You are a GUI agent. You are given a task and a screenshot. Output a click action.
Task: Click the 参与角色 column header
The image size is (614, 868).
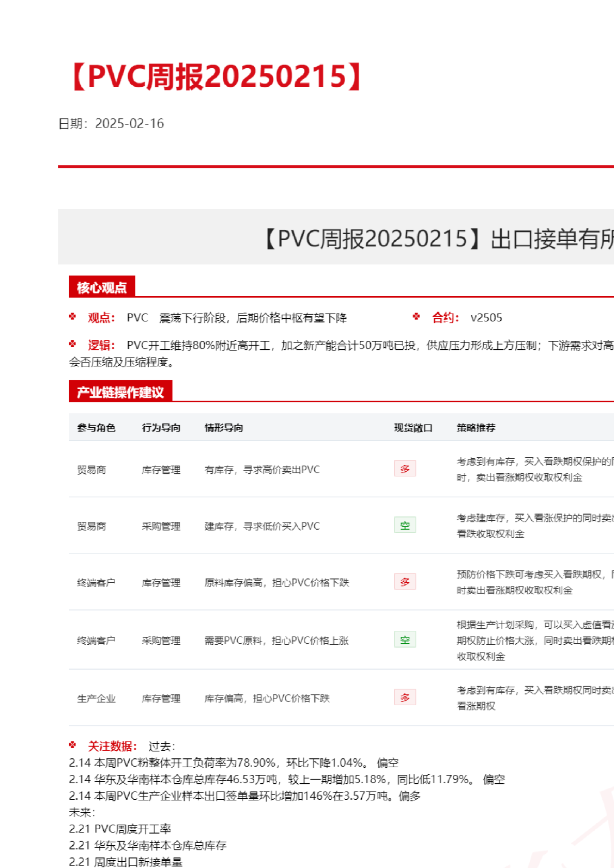tap(96, 428)
